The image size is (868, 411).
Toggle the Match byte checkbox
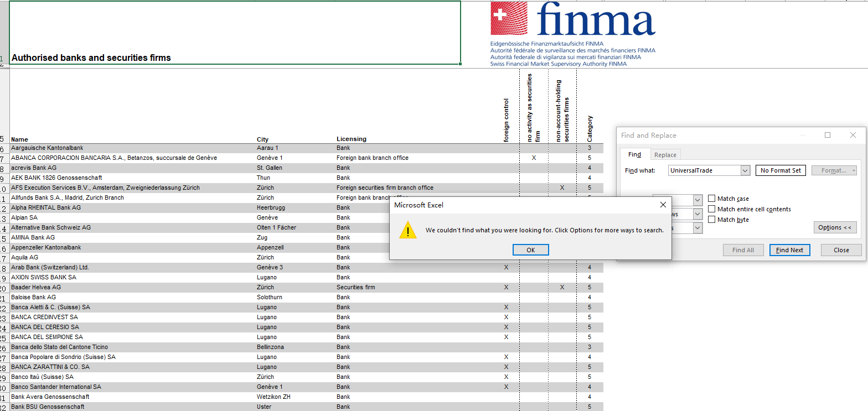712,220
